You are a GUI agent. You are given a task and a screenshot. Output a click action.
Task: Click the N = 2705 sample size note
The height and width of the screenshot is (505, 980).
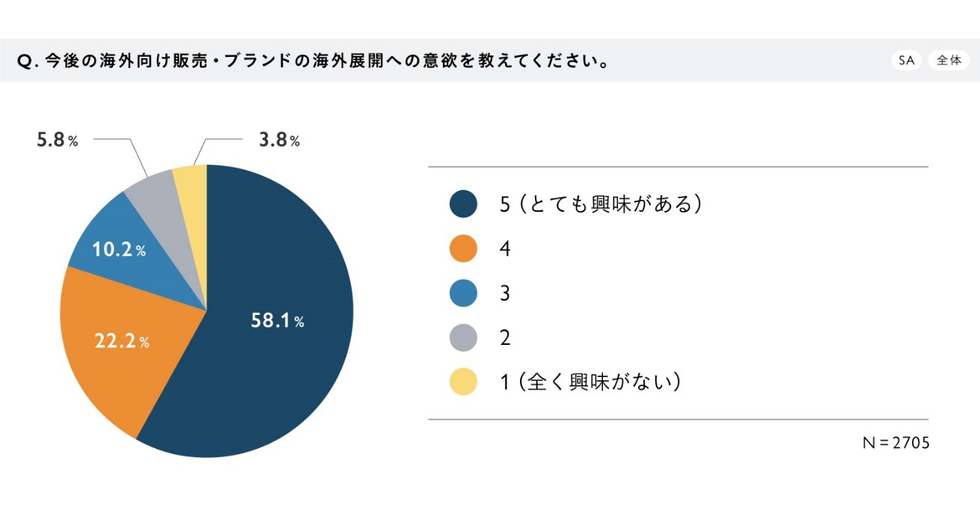pyautogui.click(x=895, y=443)
